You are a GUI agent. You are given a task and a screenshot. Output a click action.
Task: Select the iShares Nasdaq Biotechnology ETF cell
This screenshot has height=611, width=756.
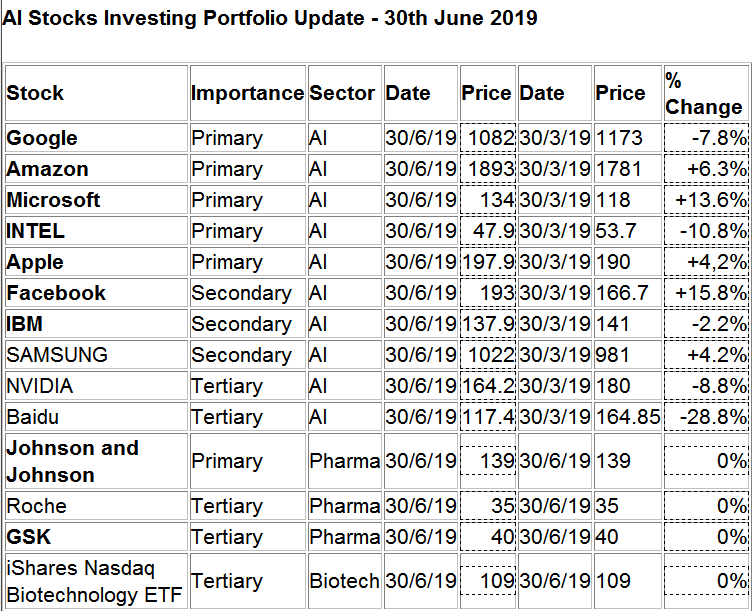[84, 581]
